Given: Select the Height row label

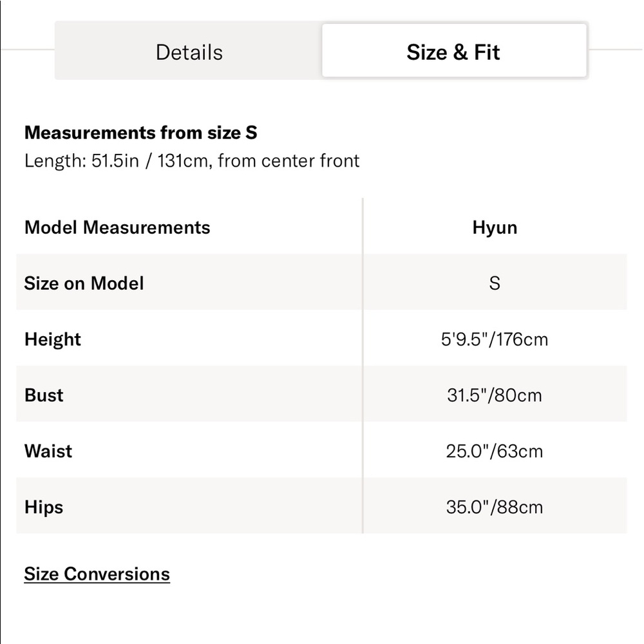Looking at the screenshot, I should pyautogui.click(x=53, y=339).
